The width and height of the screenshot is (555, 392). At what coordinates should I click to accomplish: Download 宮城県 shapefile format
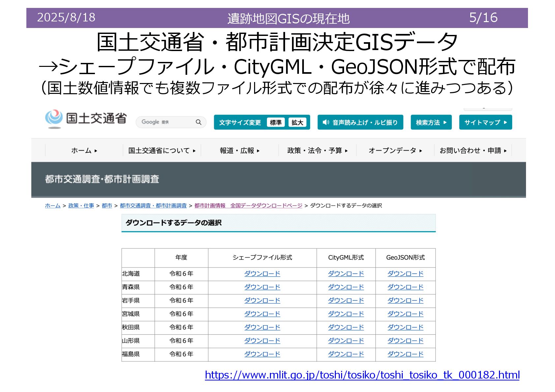tap(262, 314)
